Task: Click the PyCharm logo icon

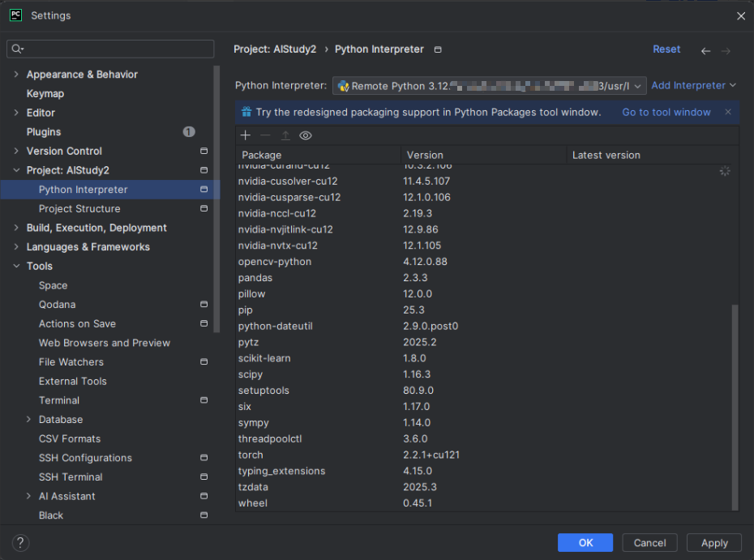Action: coord(16,15)
